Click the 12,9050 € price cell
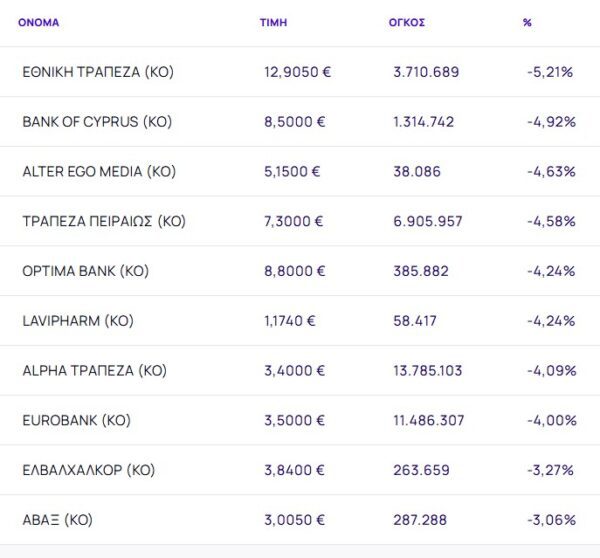Screen dimensions: 600x558 tap(297, 72)
